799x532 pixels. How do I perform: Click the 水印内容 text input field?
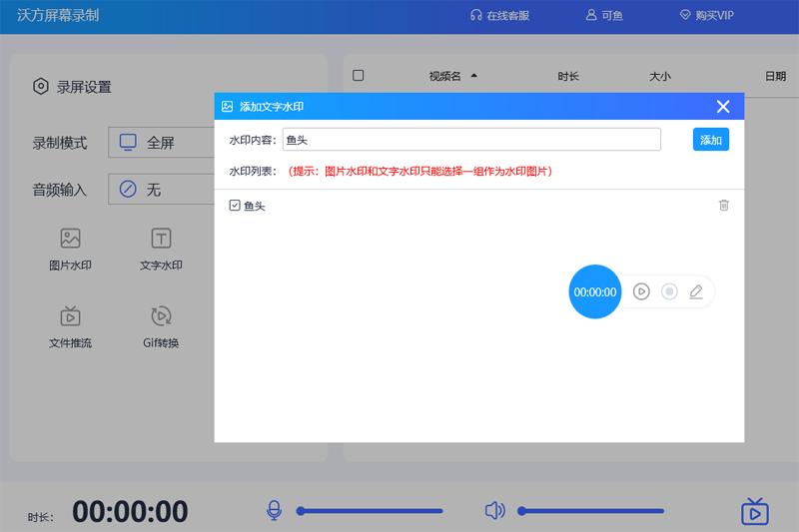click(471, 140)
